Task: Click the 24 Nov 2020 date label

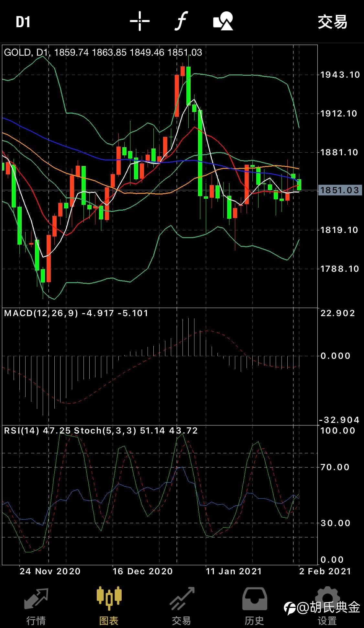Action: tap(50, 571)
